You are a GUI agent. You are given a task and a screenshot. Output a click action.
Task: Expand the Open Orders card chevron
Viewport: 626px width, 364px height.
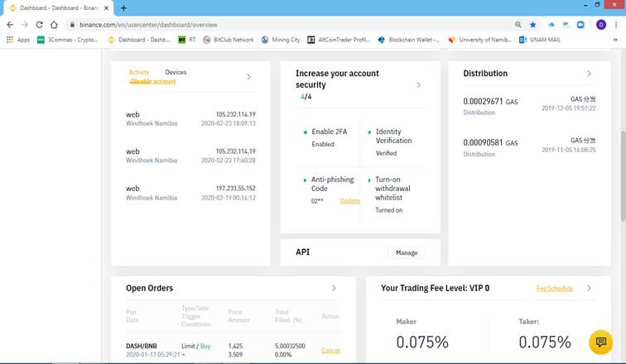click(x=334, y=288)
